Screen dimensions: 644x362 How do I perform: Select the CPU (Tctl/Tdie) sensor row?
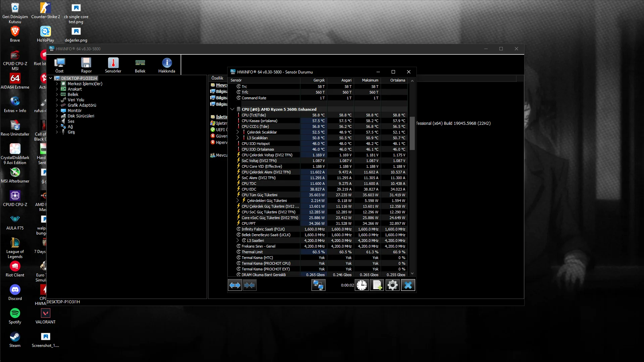(318, 115)
